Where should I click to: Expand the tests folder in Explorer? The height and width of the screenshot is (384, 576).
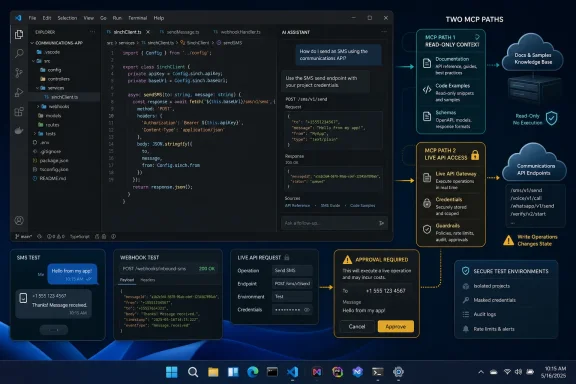(x=47, y=133)
